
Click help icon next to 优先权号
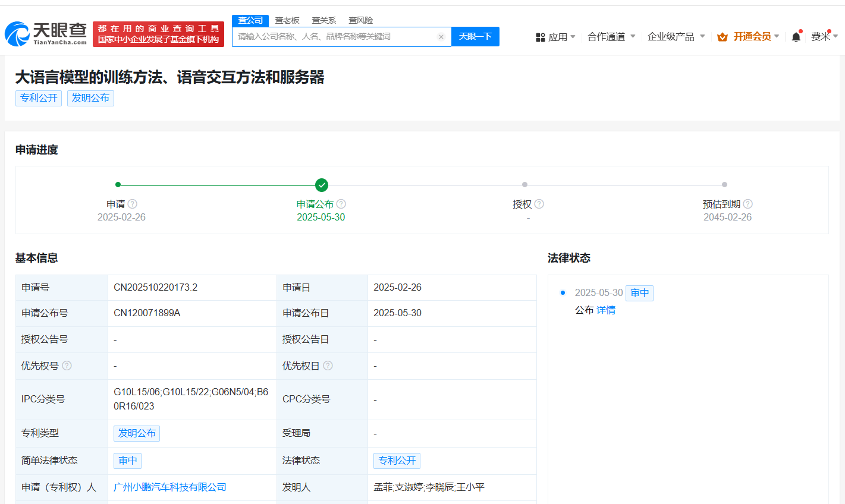pos(67,366)
